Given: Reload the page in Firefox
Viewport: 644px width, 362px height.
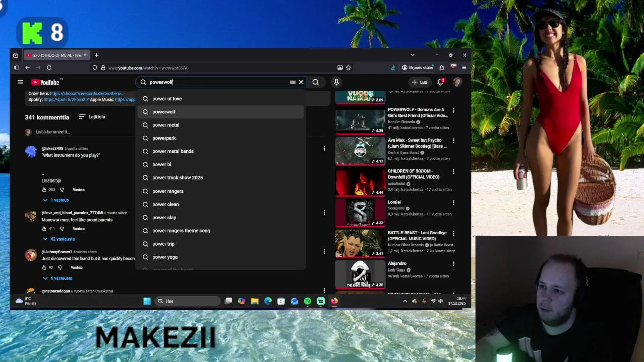Looking at the screenshot, I should (x=49, y=68).
